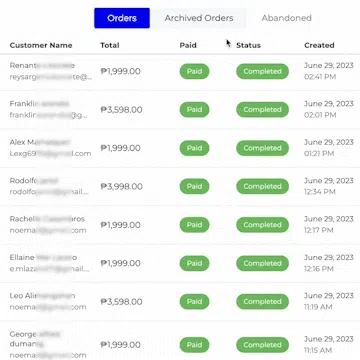This screenshot has height=360, width=360.
Task: Open Ellaine's order entry
Action: [180, 263]
